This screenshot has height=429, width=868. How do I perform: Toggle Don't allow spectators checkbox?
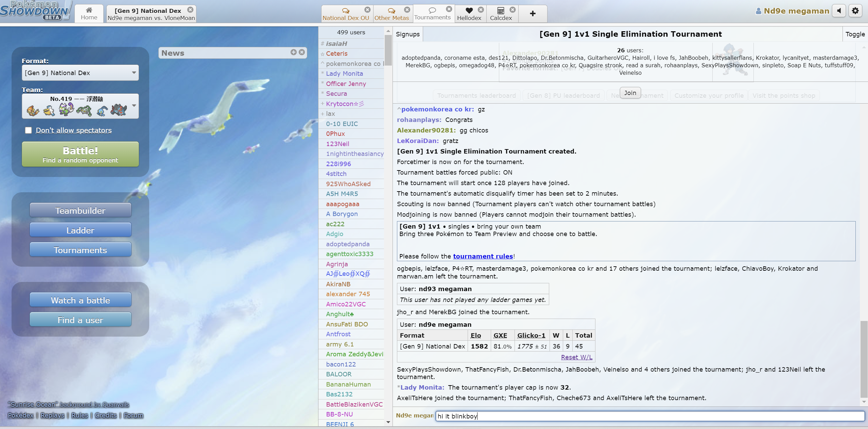[29, 130]
